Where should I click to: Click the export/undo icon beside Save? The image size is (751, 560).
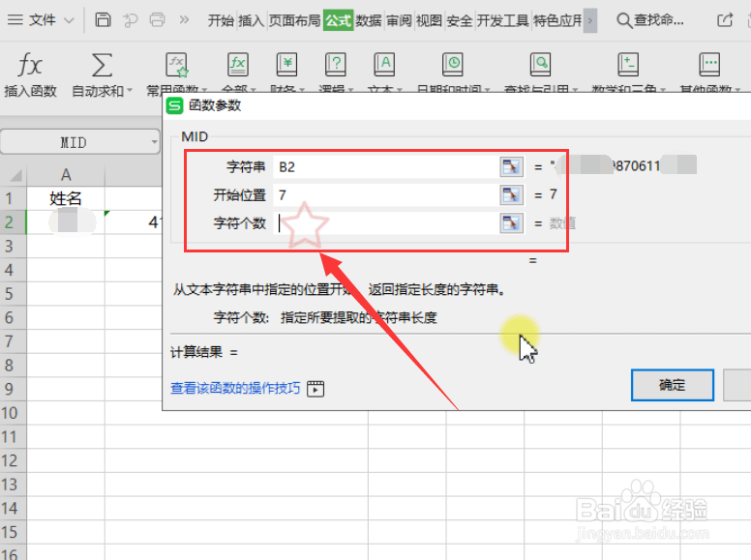pyautogui.click(x=130, y=20)
